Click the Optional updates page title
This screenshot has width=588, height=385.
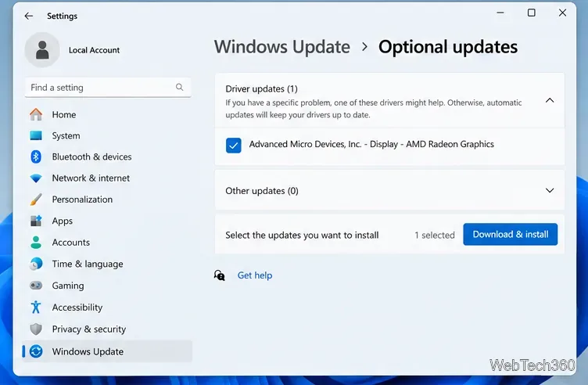(x=448, y=47)
